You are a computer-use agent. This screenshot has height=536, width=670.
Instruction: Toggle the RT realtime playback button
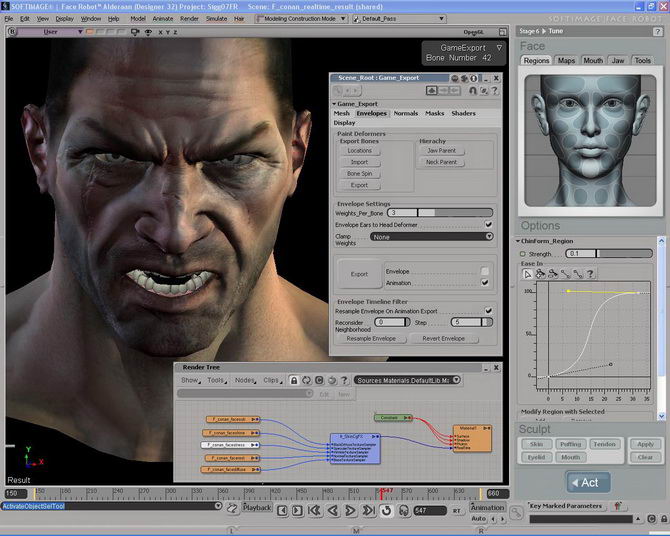click(x=457, y=511)
